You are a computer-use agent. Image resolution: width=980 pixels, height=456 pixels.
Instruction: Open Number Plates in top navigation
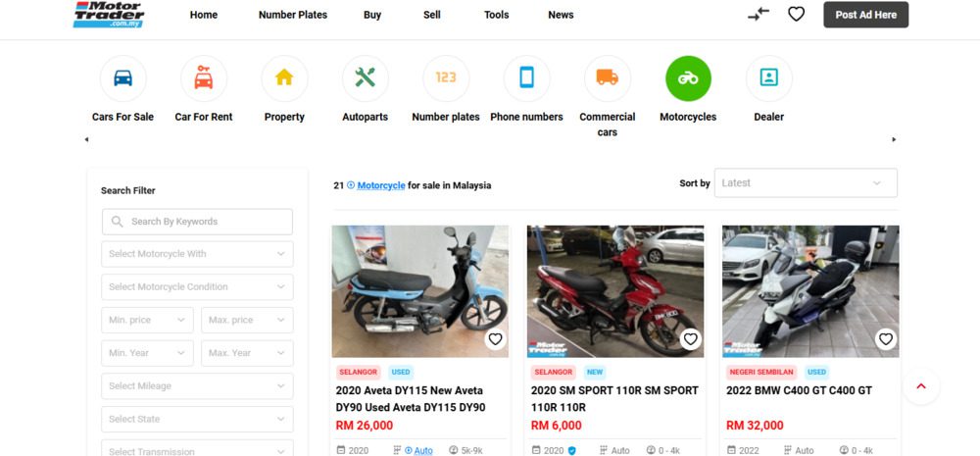(x=293, y=15)
